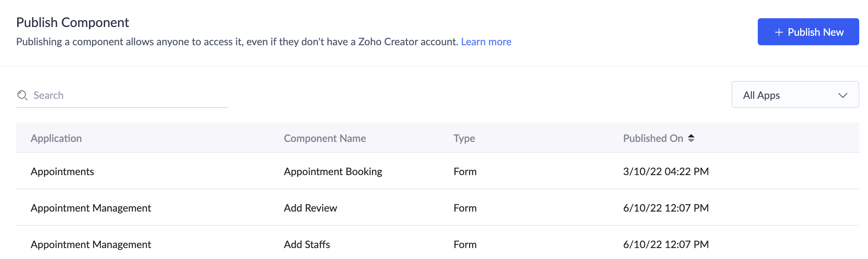The width and height of the screenshot is (868, 259).
Task: Click Appointment Management in Add Review row
Action: (x=91, y=208)
